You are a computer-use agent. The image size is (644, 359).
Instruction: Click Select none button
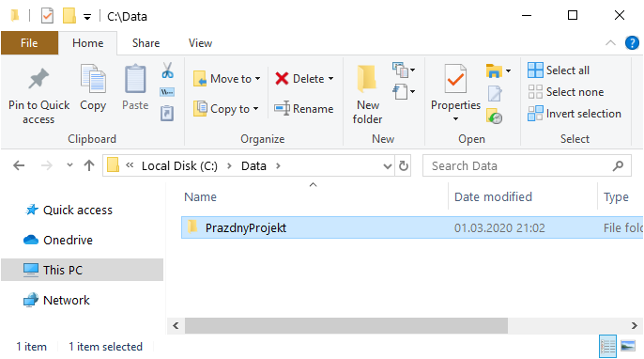(566, 92)
